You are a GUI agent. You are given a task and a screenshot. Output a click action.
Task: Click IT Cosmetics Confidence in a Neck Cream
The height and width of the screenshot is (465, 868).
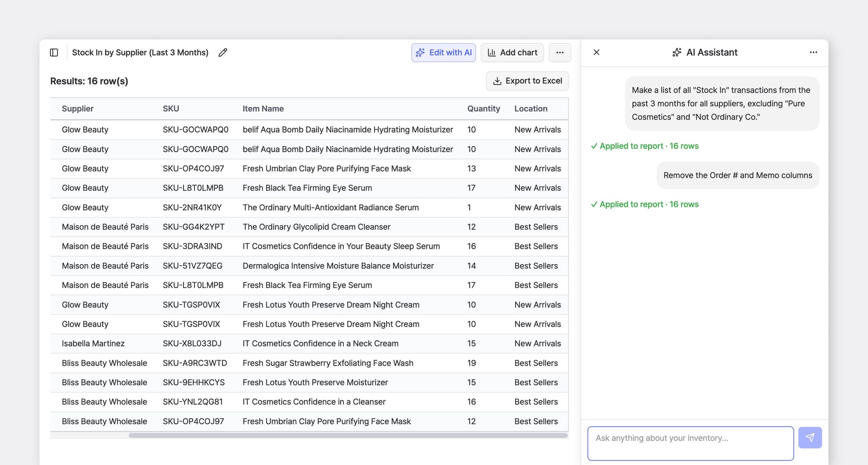pyautogui.click(x=320, y=344)
